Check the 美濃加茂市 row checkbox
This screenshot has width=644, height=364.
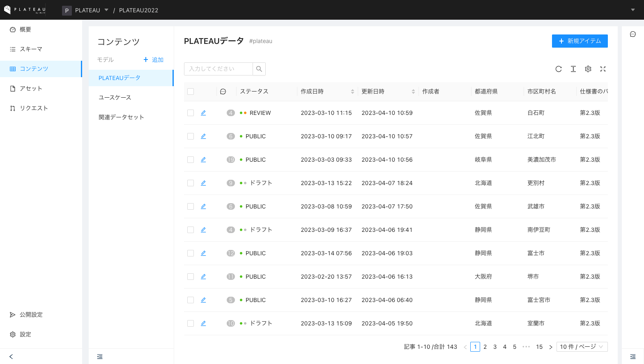pos(191,160)
